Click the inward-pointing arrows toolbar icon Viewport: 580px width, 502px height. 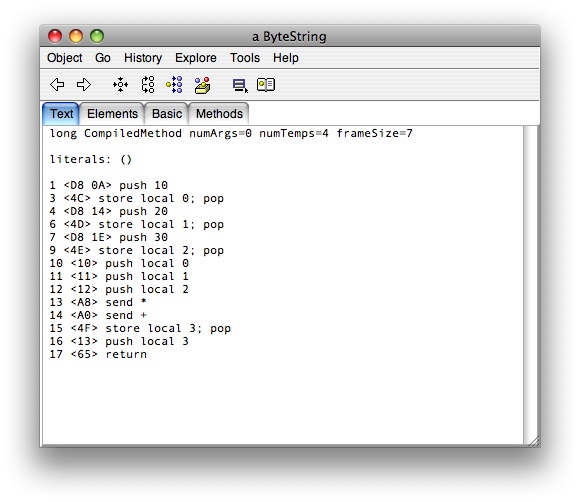pos(121,85)
